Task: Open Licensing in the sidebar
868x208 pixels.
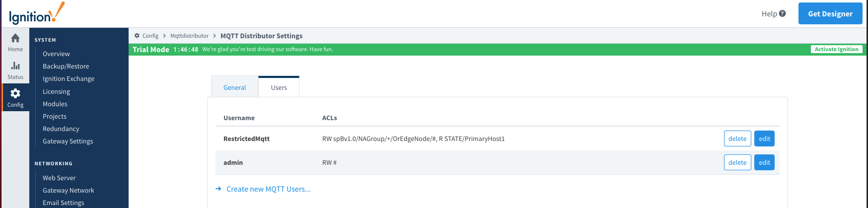Action: (56, 91)
